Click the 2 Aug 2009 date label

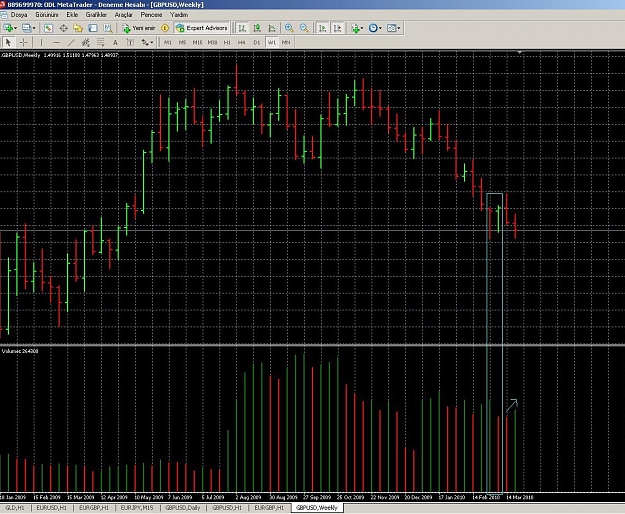click(x=247, y=497)
